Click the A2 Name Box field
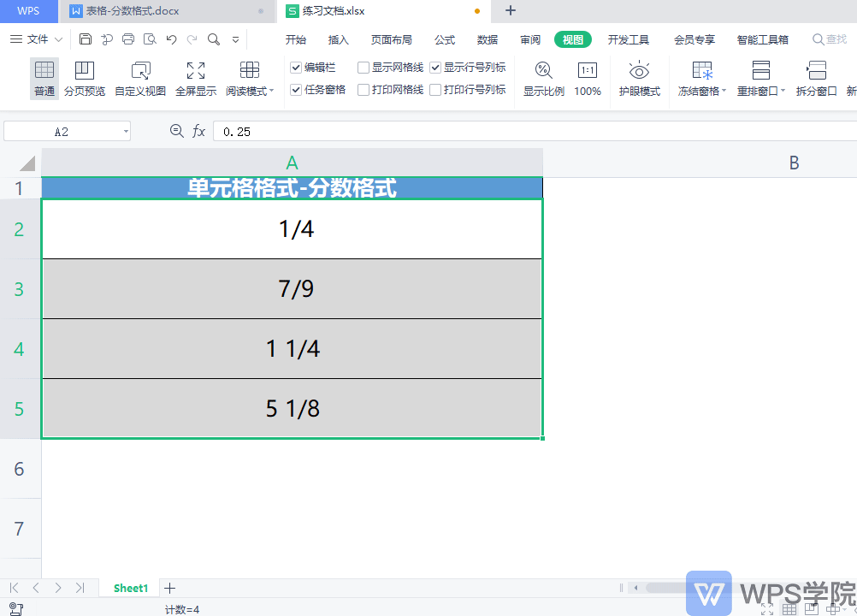The width and height of the screenshot is (857, 616). click(x=62, y=132)
